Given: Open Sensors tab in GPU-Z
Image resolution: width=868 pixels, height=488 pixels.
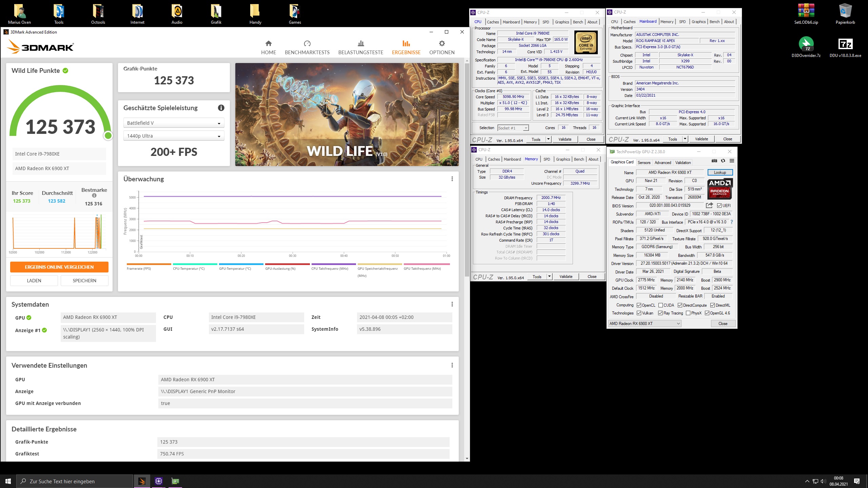Looking at the screenshot, I should [644, 163].
